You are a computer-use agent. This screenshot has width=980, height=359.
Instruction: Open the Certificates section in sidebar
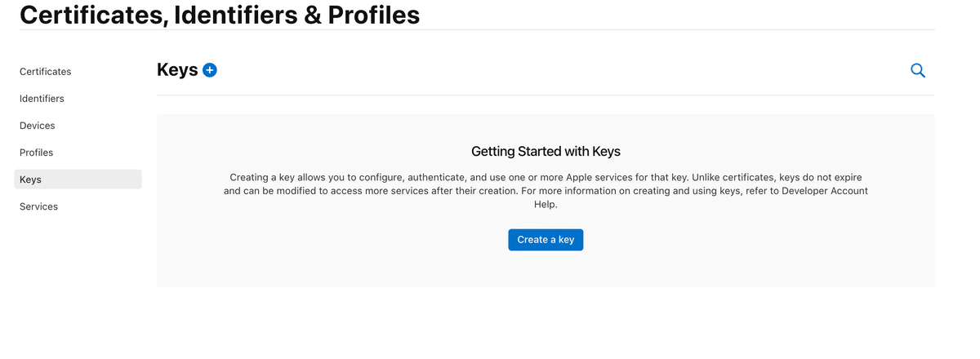[x=46, y=72]
